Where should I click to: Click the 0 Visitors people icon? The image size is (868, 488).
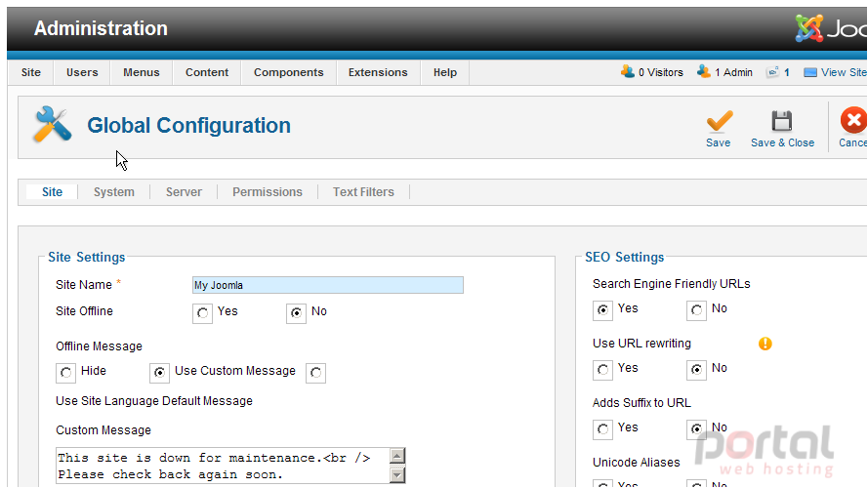[x=627, y=72]
